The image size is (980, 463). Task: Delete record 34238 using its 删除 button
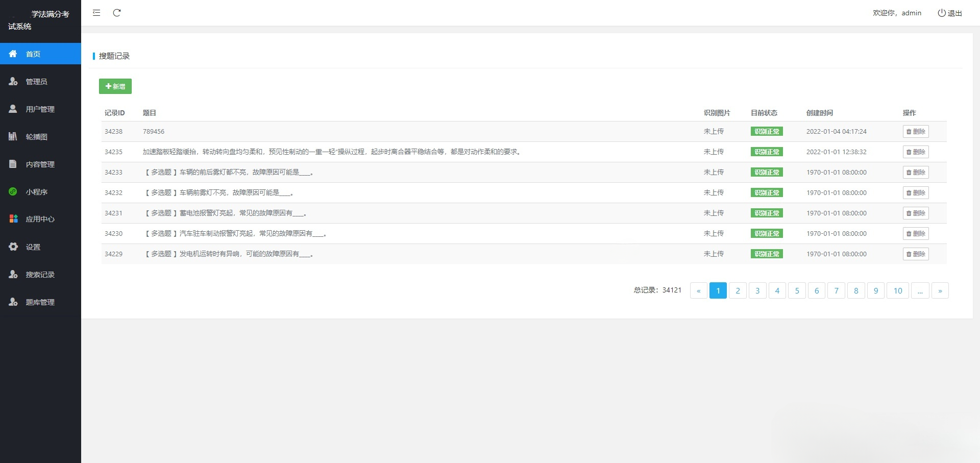tap(916, 132)
